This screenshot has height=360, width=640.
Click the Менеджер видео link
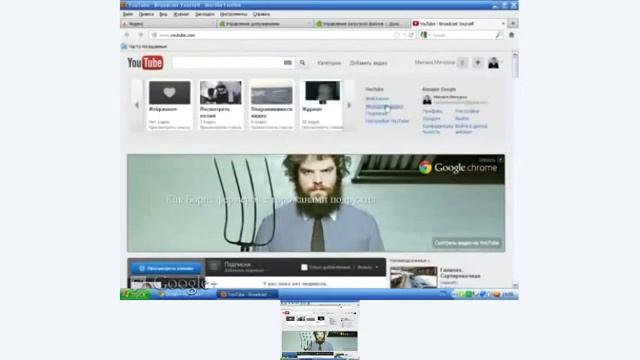tap(384, 107)
